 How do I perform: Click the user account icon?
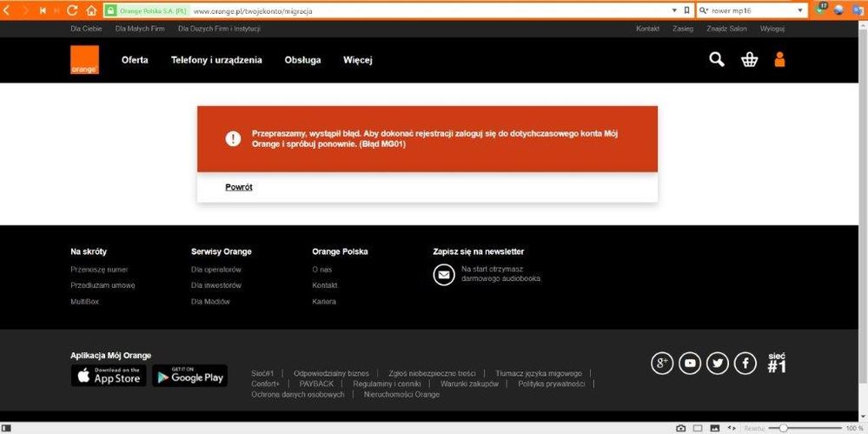pos(779,59)
